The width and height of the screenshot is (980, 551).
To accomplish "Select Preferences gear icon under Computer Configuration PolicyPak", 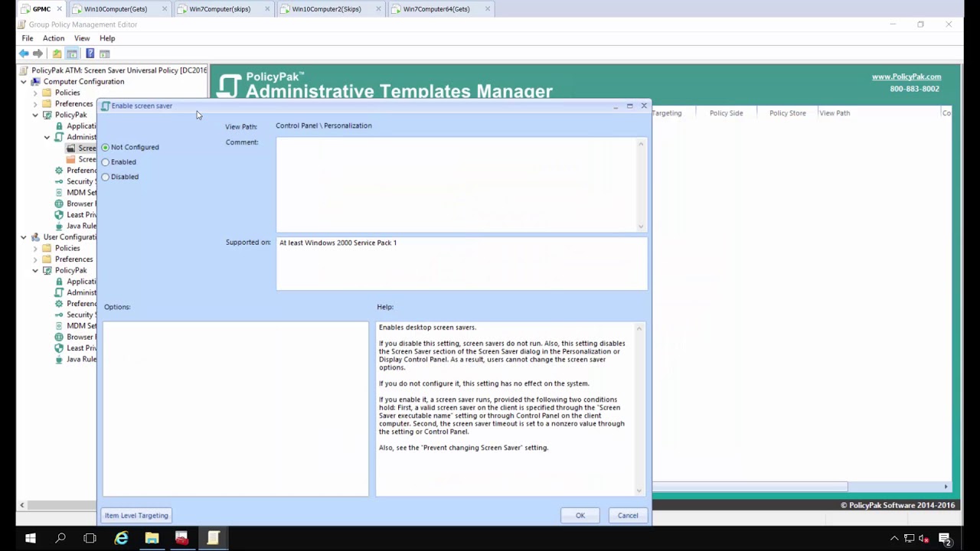I will pyautogui.click(x=59, y=171).
